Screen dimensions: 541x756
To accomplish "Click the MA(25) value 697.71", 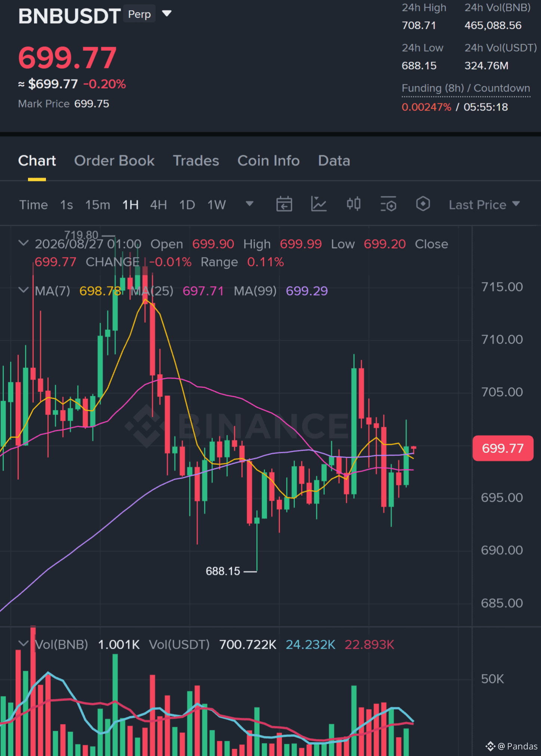I will (203, 291).
